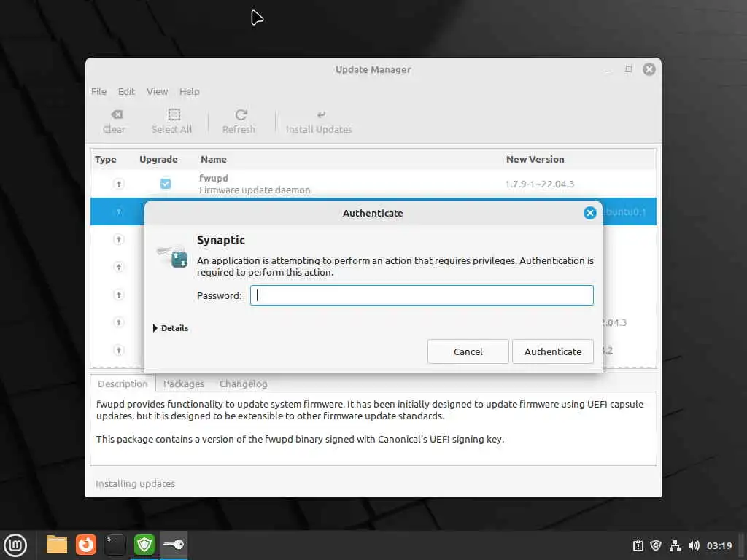Open the Files folder in the panel
The image size is (747, 560).
57,545
